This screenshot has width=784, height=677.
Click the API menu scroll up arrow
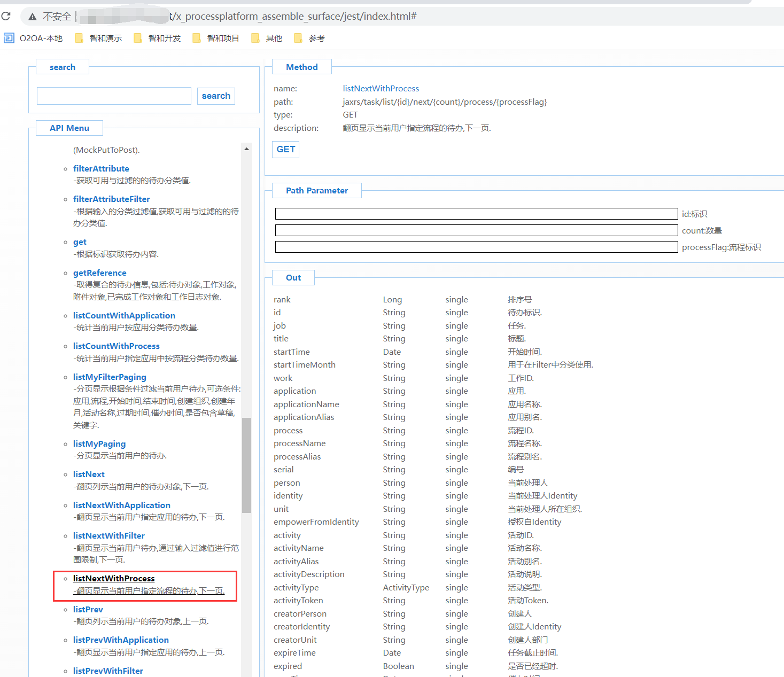[x=246, y=149]
